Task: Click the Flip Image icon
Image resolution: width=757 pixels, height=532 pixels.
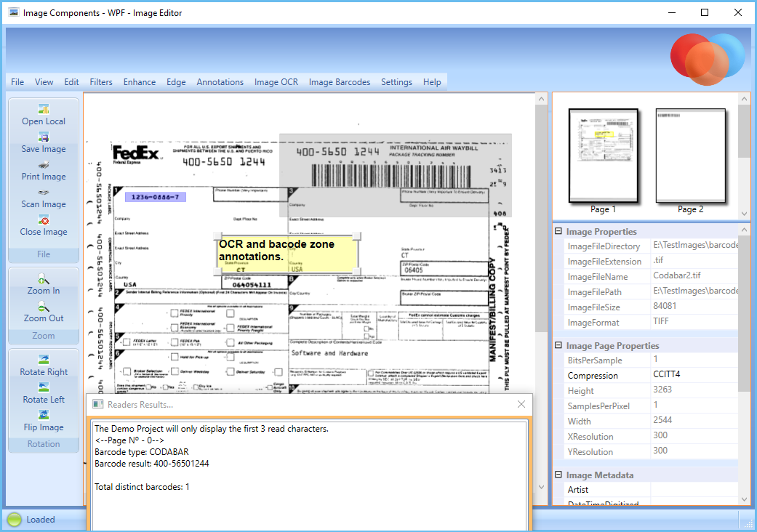Action: (x=44, y=415)
